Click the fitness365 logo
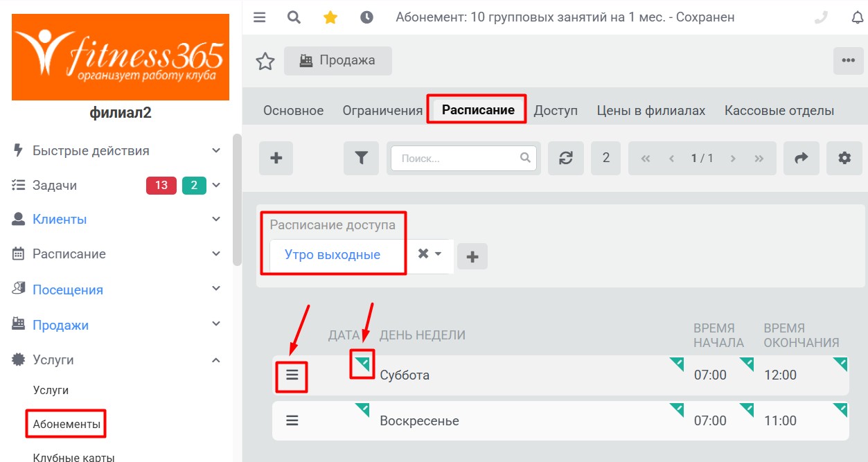 [x=121, y=57]
